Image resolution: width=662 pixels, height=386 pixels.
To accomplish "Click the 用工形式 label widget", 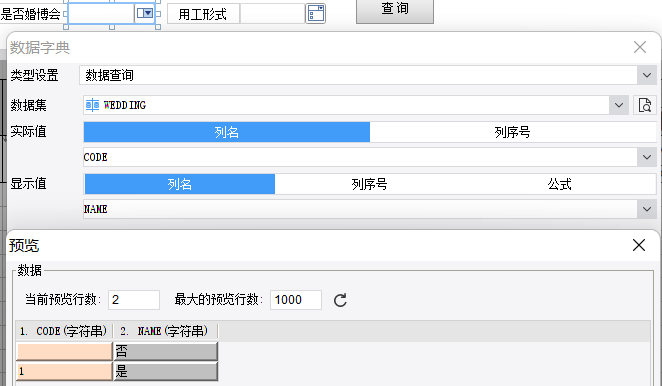I will tap(203, 14).
